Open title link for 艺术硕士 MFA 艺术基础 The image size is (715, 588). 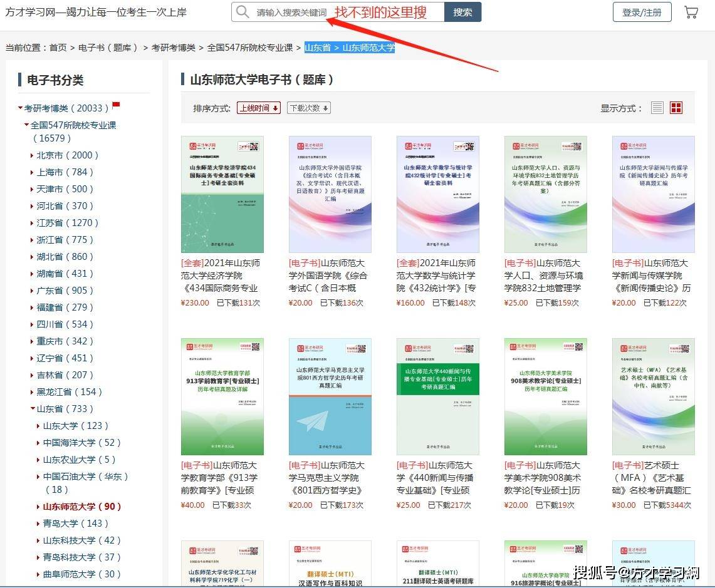point(652,478)
